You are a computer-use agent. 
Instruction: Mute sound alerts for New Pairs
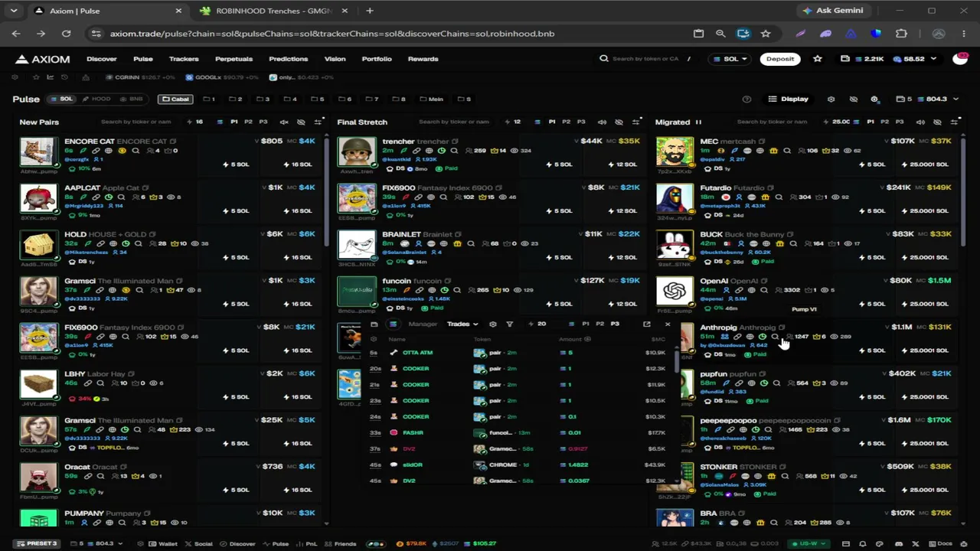tap(284, 122)
